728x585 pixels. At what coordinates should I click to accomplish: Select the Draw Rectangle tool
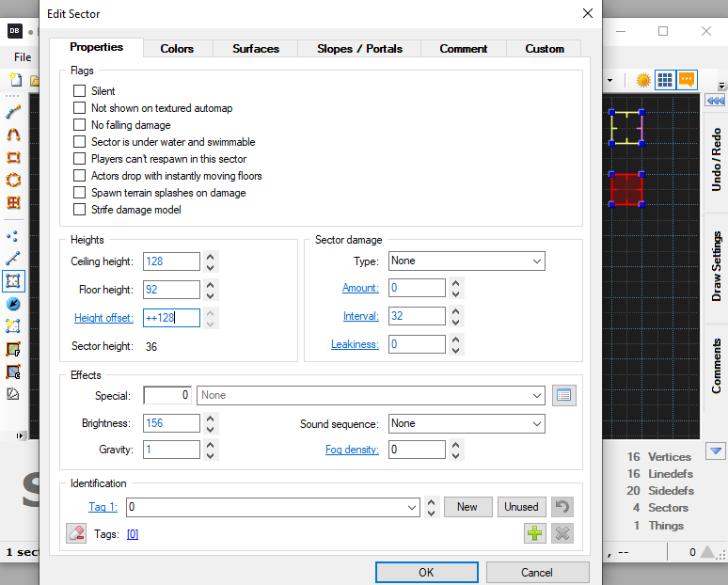[x=13, y=157]
